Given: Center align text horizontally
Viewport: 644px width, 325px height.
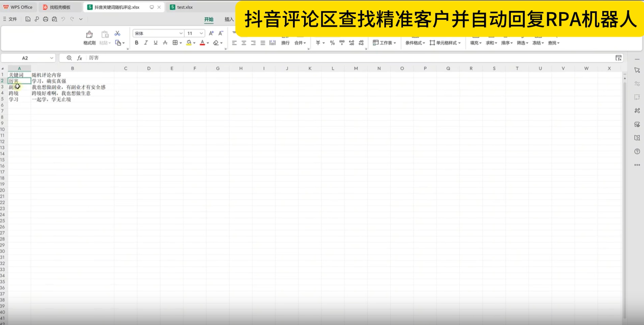Looking at the screenshot, I should pyautogui.click(x=244, y=43).
